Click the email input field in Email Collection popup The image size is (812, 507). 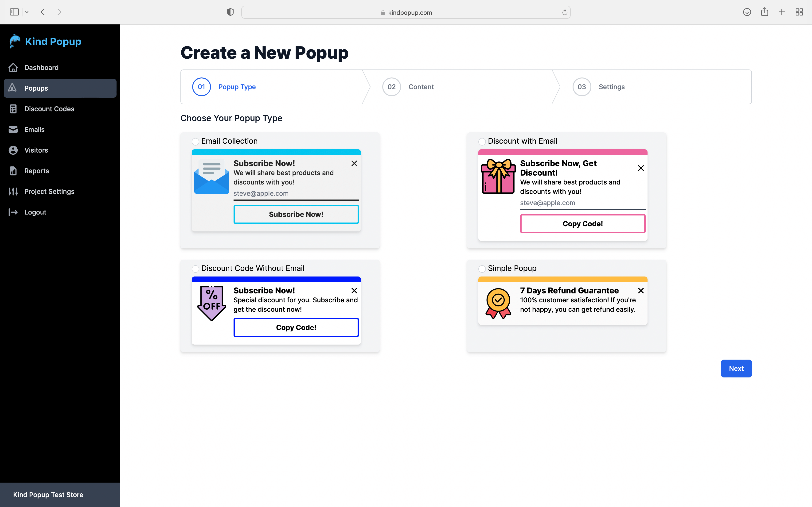(295, 193)
